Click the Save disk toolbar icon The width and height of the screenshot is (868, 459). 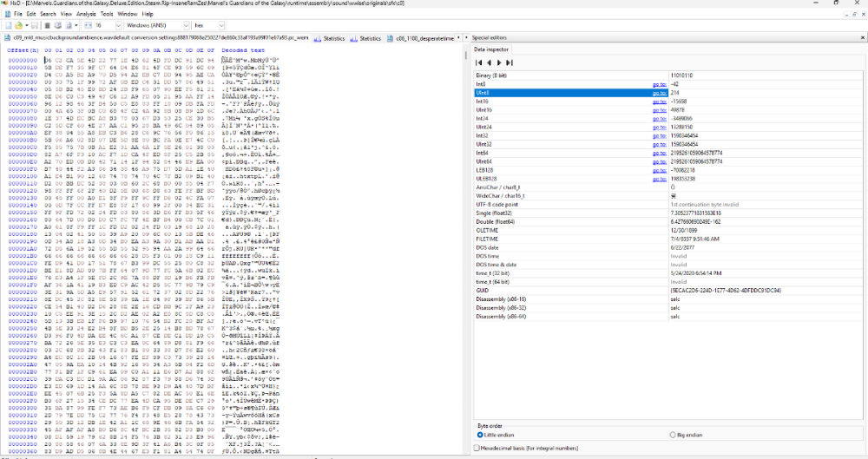click(35, 25)
